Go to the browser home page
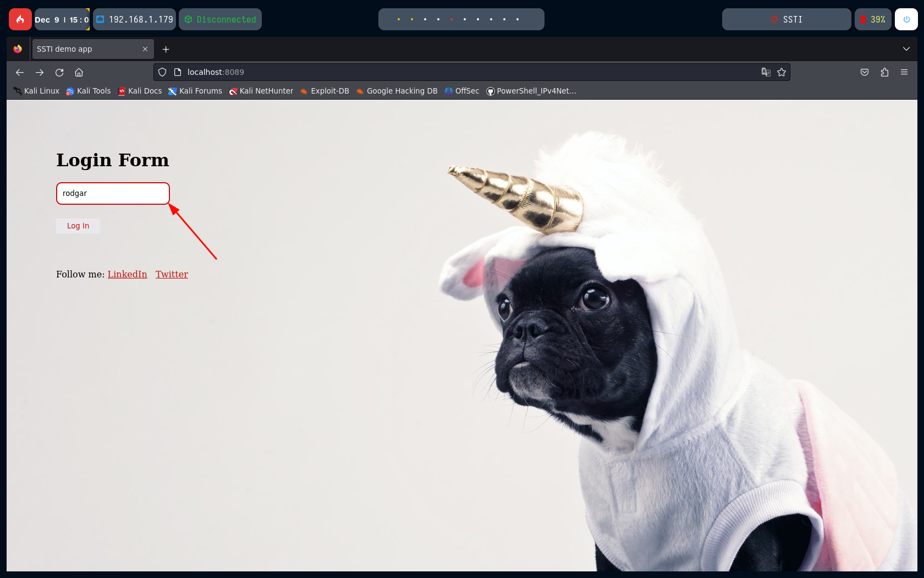924x578 pixels. (79, 72)
